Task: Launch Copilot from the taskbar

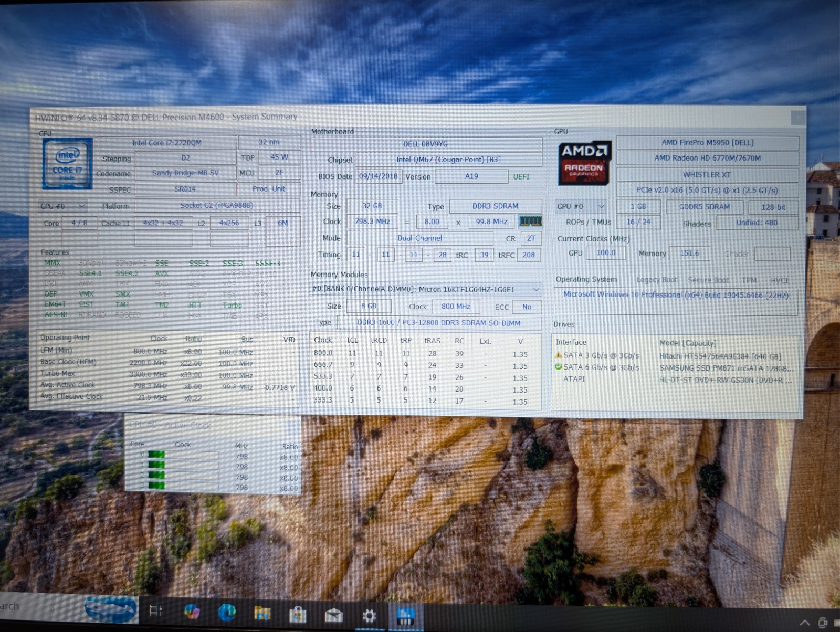Action: click(x=192, y=612)
